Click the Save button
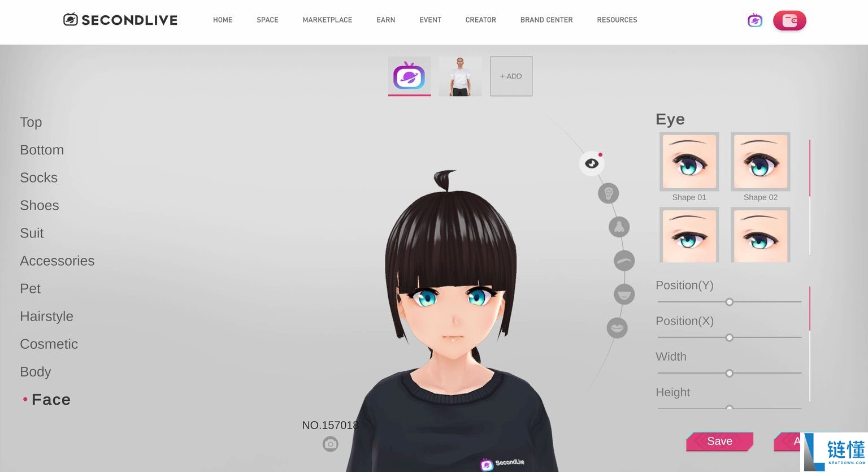The width and height of the screenshot is (868, 472). pos(719,441)
